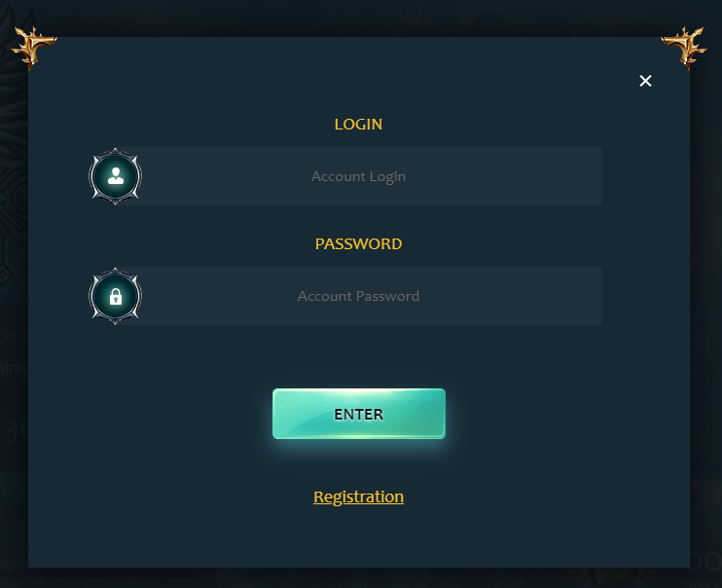Click the golden ornament at top-right corner
Screen dimensions: 722x588
685,48
